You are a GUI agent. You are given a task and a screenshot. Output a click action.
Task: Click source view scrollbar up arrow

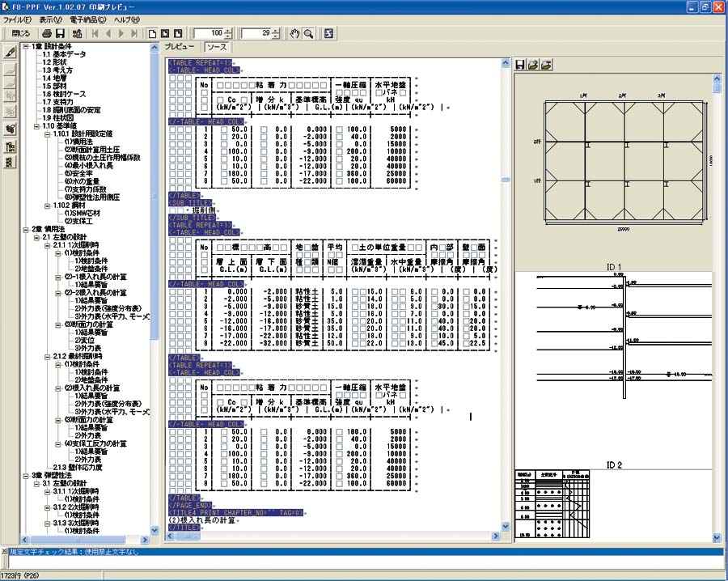tap(506, 63)
